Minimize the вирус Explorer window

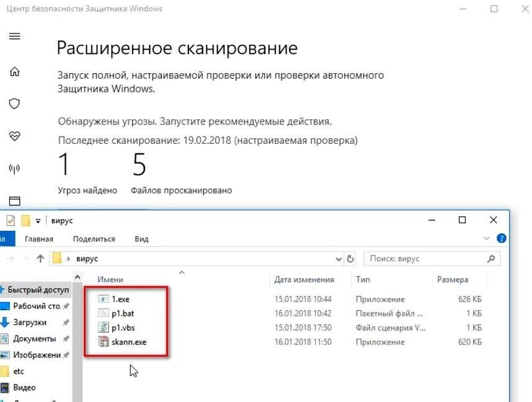pyautogui.click(x=432, y=220)
